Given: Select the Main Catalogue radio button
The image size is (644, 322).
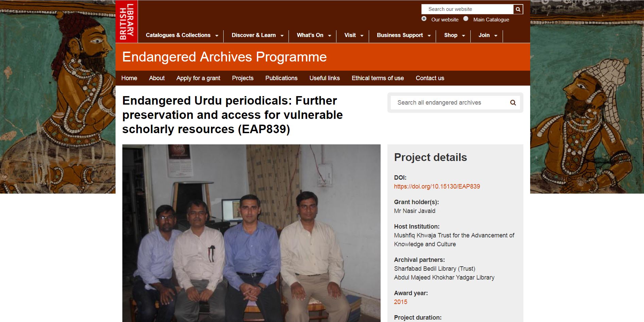Looking at the screenshot, I should coord(466,19).
